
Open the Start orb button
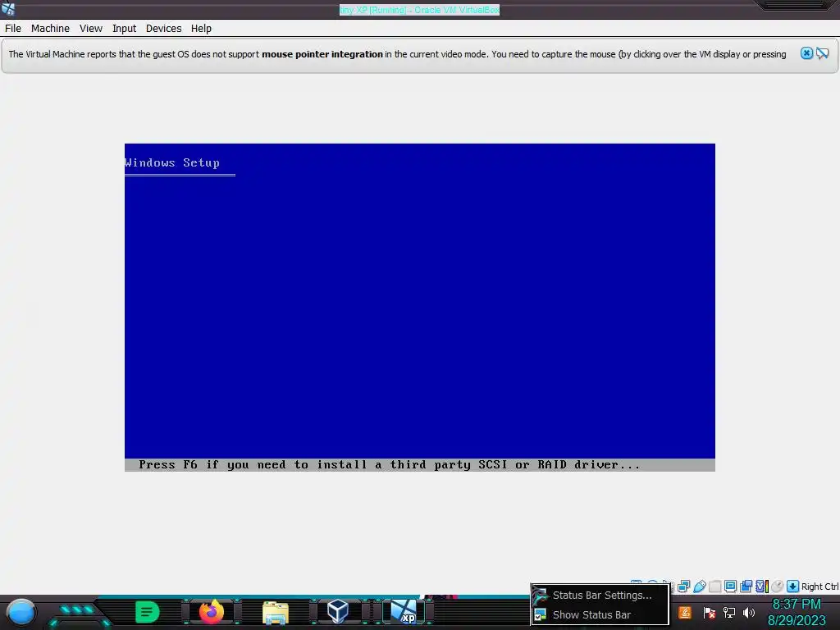(x=21, y=612)
